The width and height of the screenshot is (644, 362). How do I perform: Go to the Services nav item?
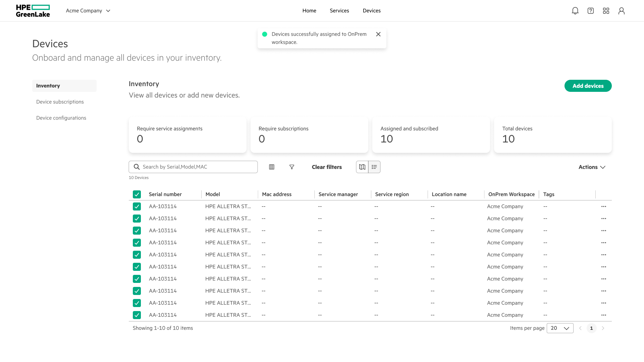point(339,11)
